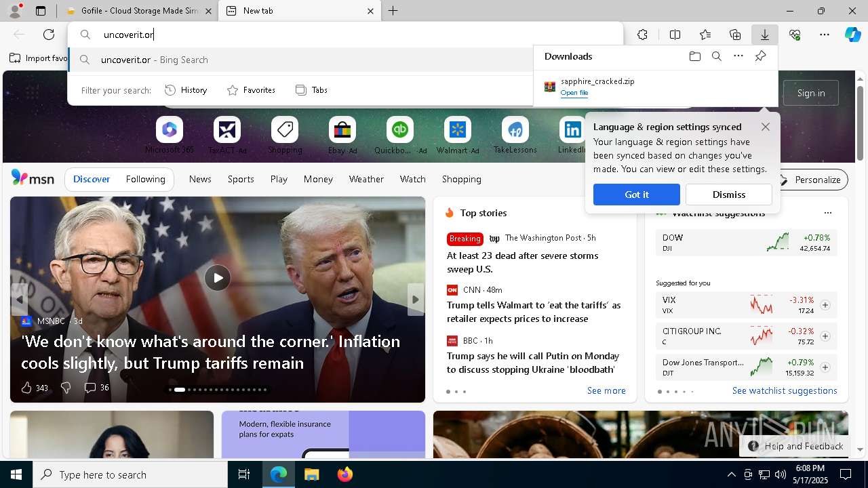Select Discover feed tab
This screenshot has height=488, width=868.
[92, 180]
